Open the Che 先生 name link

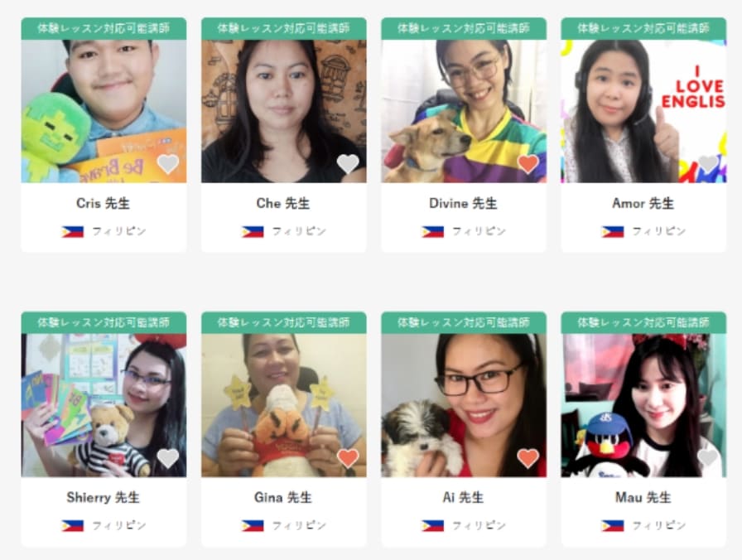click(283, 204)
